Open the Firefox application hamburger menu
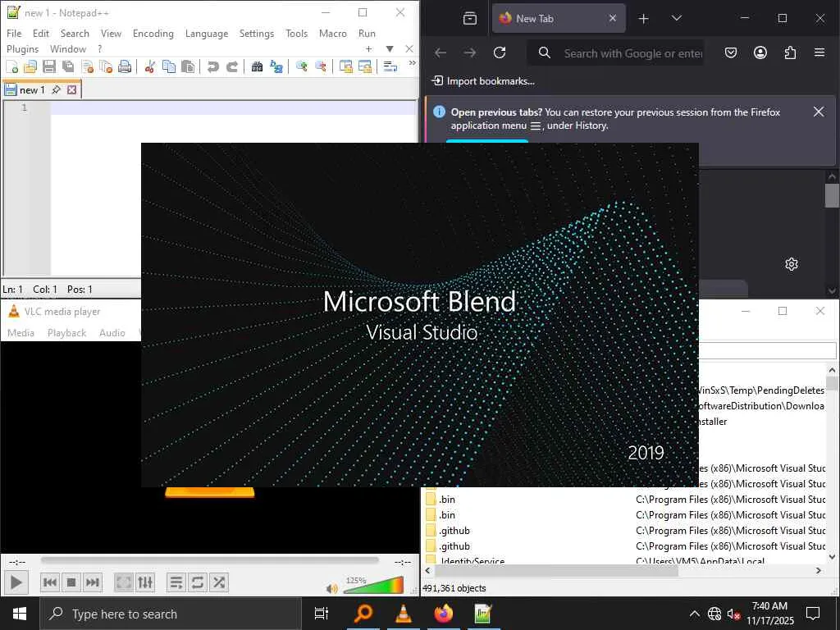The image size is (840, 630). pos(819,52)
